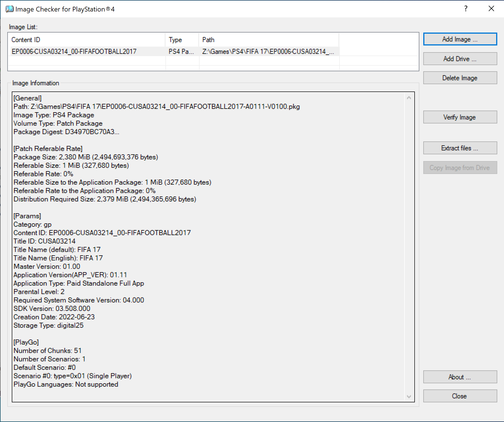Sort list by Type column header

(182, 40)
